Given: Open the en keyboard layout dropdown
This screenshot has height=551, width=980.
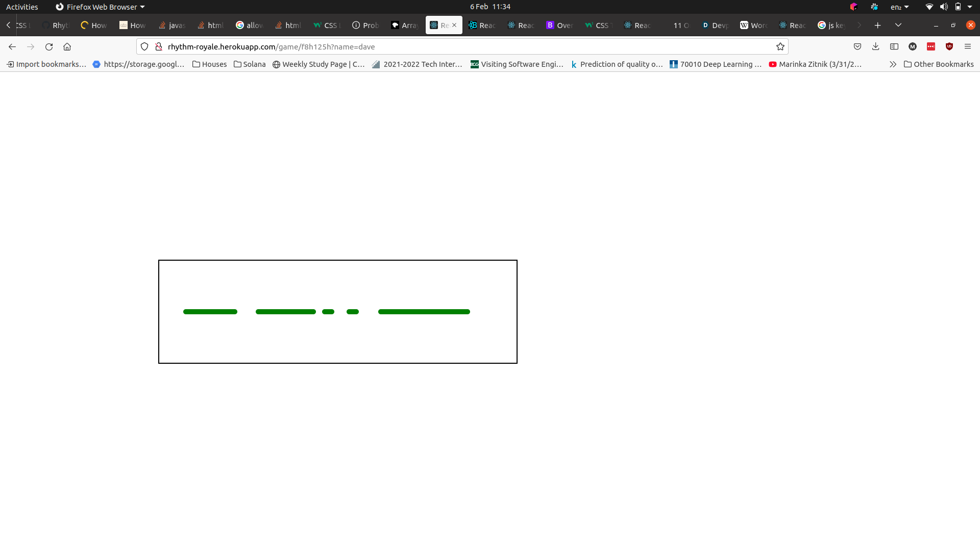Looking at the screenshot, I should pyautogui.click(x=899, y=7).
